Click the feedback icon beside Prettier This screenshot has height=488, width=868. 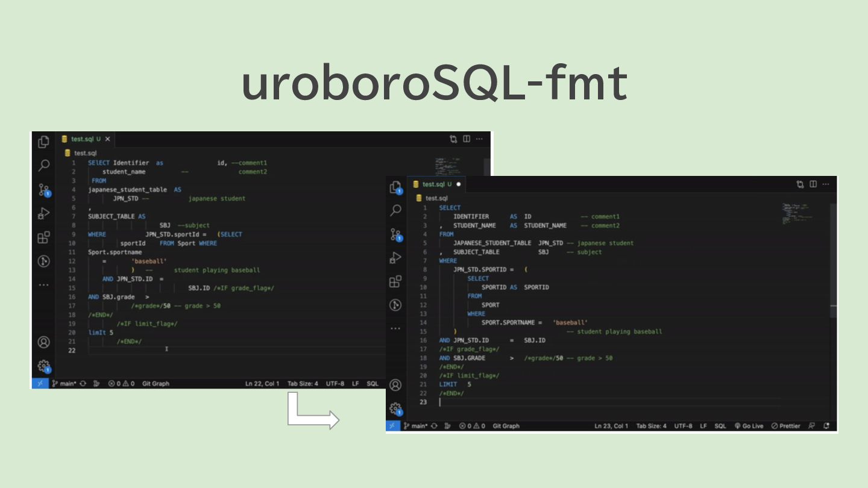[811, 426]
